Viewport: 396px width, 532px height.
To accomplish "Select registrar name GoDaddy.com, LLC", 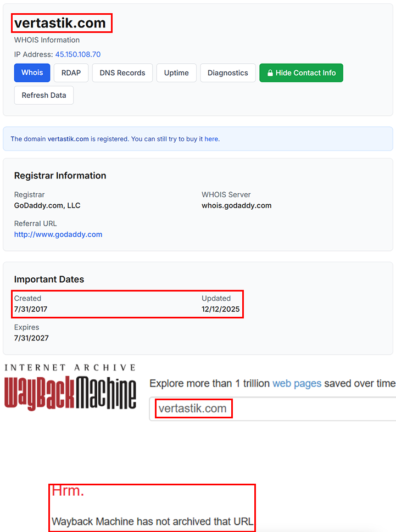I will 47,205.
